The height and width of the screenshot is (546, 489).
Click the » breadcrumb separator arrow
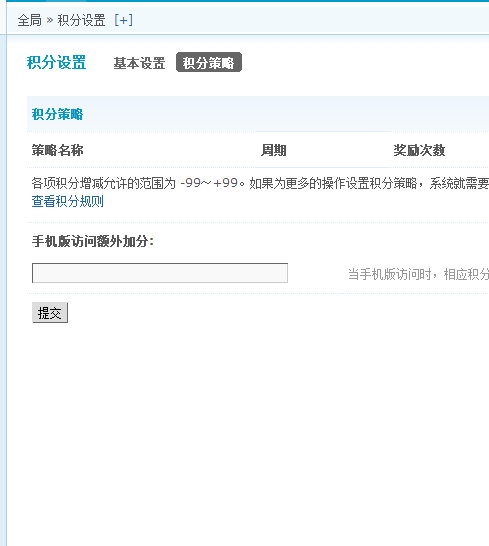tap(49, 20)
